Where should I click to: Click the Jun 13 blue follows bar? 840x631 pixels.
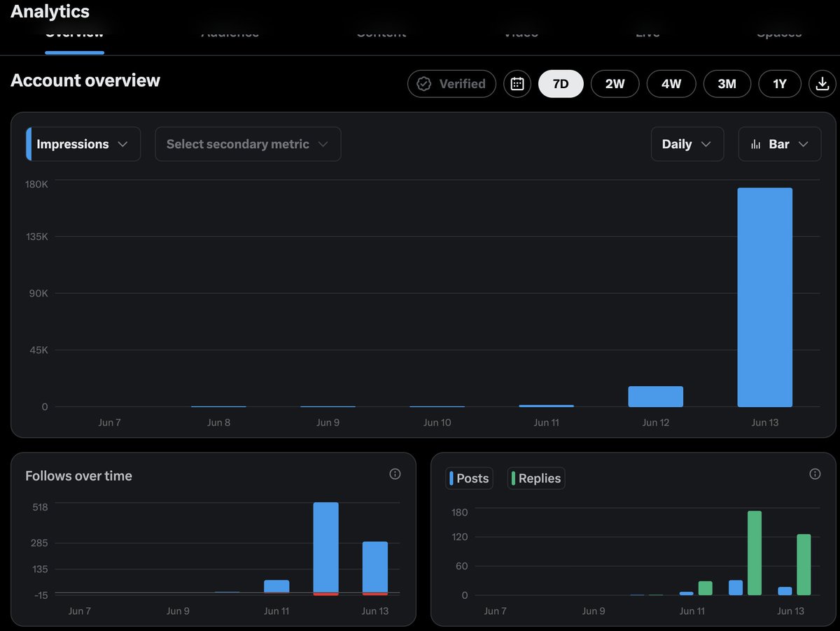coord(375,568)
